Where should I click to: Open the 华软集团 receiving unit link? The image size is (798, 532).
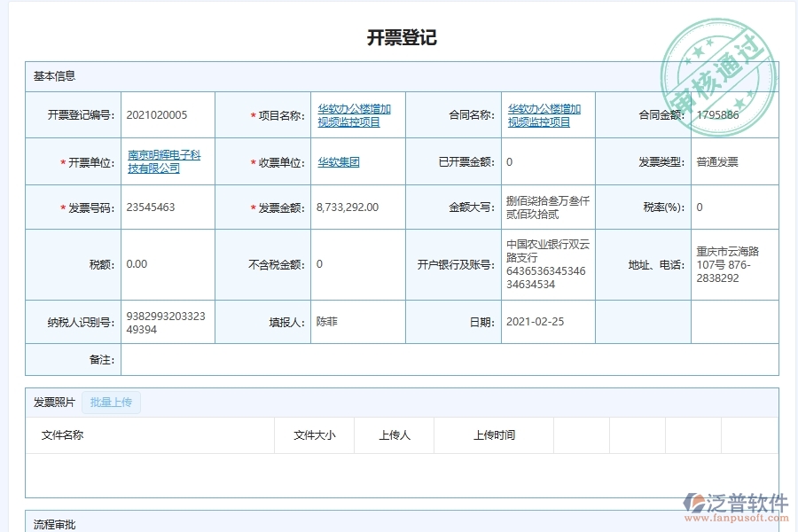click(337, 161)
